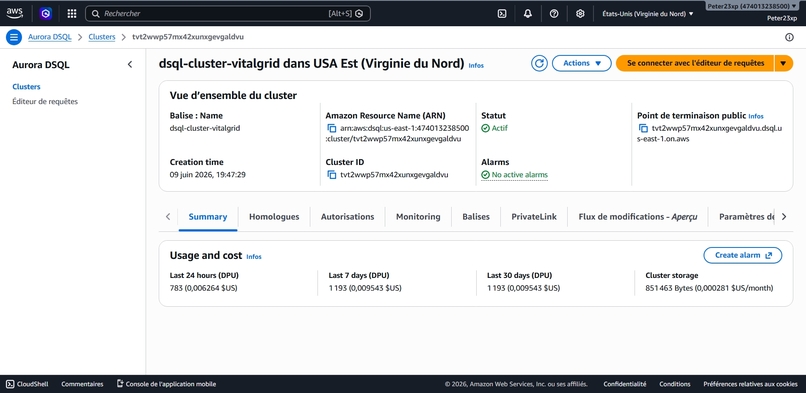This screenshot has height=393, width=806.
Task: Refresh the cluster details
Action: point(539,63)
